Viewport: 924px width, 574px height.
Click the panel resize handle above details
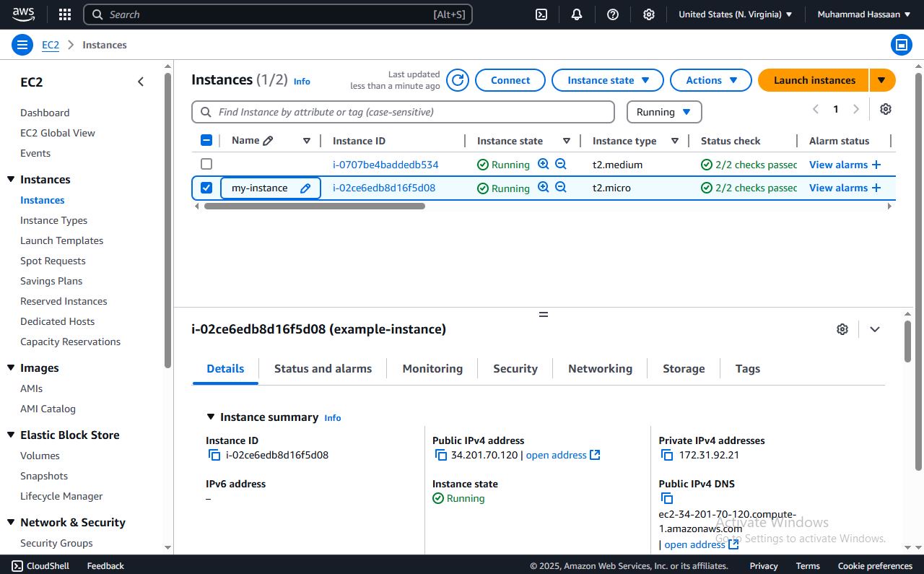click(x=544, y=314)
